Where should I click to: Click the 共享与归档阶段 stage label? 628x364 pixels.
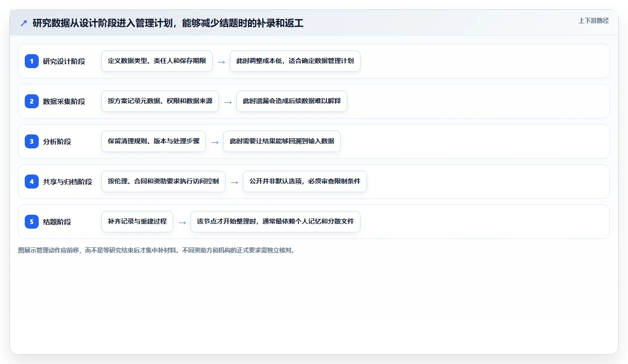point(67,182)
